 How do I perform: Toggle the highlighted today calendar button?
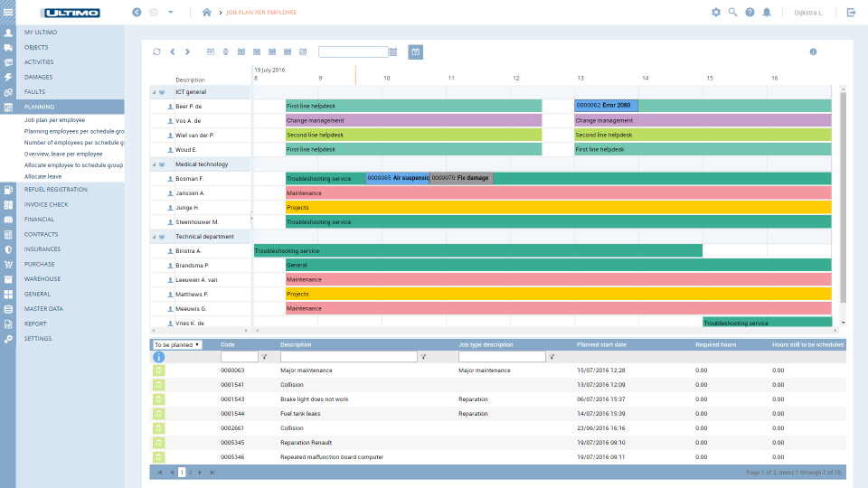tap(415, 52)
